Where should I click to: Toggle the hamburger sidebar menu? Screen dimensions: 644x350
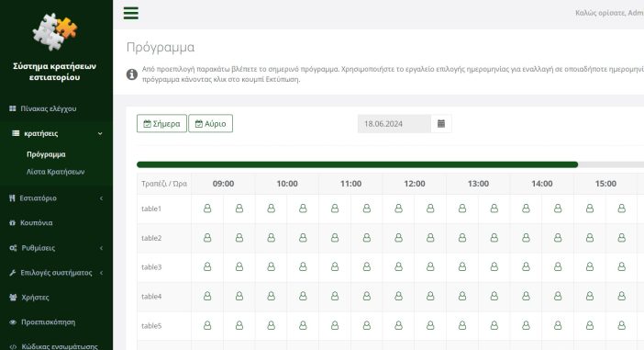tap(131, 13)
